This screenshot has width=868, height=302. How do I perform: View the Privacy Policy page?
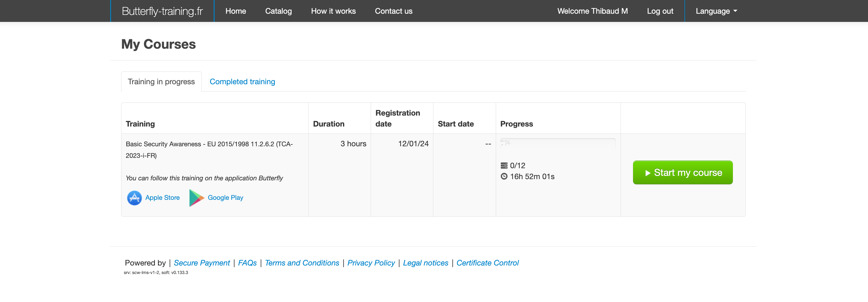click(x=371, y=262)
